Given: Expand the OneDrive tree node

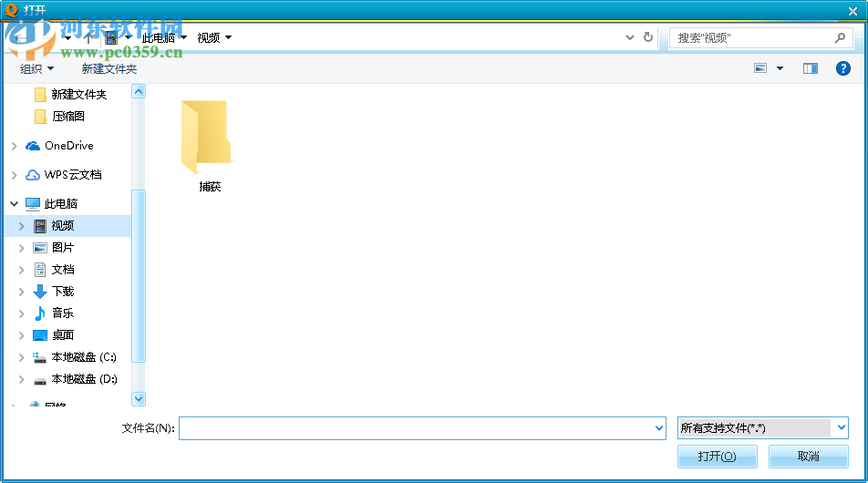Looking at the screenshot, I should tap(15, 146).
